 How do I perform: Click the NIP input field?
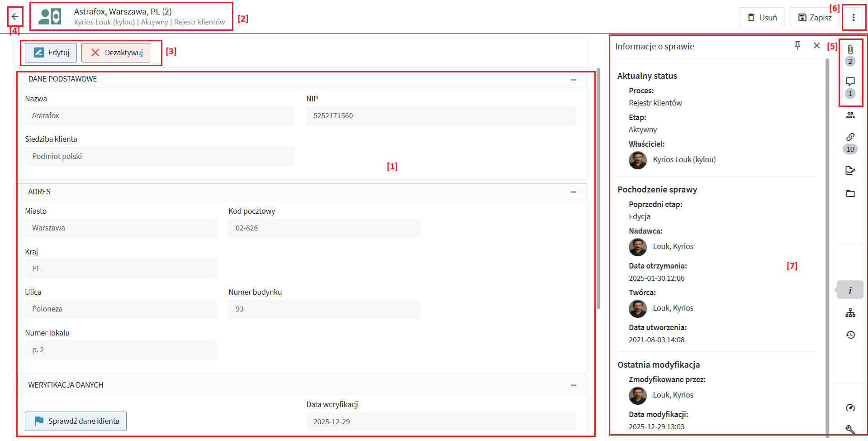[x=441, y=116]
